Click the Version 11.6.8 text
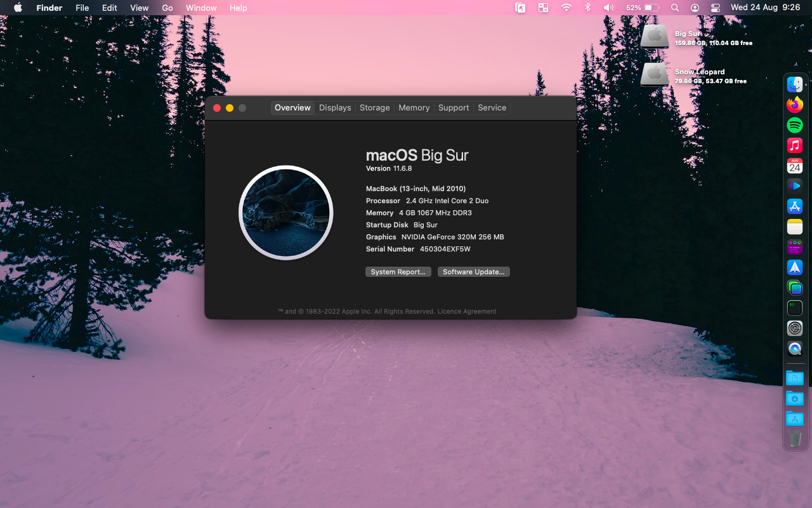812x508 pixels. pyautogui.click(x=389, y=169)
